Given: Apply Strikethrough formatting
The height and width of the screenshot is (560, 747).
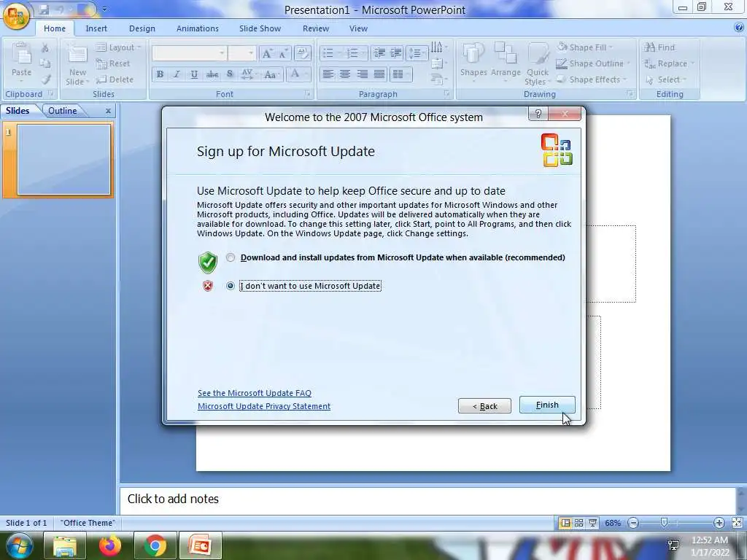Looking at the screenshot, I should 212,74.
